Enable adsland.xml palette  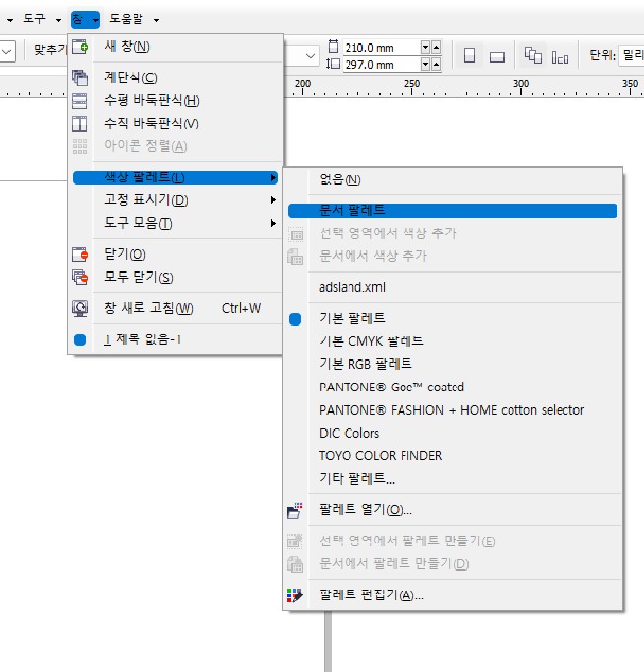click(x=453, y=287)
